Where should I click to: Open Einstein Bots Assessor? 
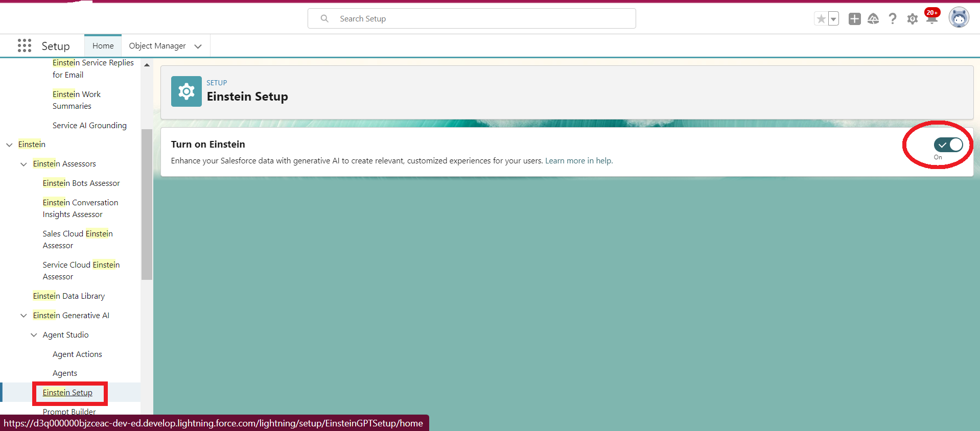click(81, 183)
